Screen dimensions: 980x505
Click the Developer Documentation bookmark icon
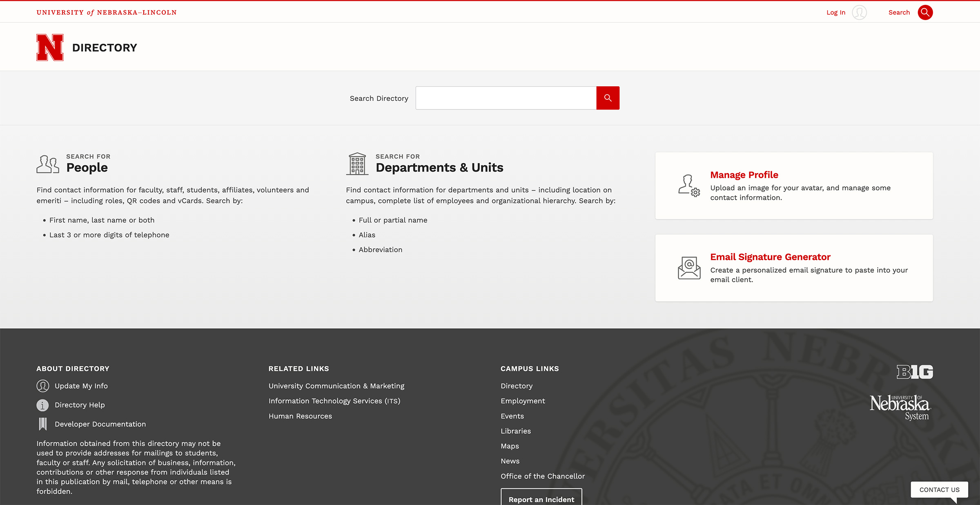click(42, 424)
